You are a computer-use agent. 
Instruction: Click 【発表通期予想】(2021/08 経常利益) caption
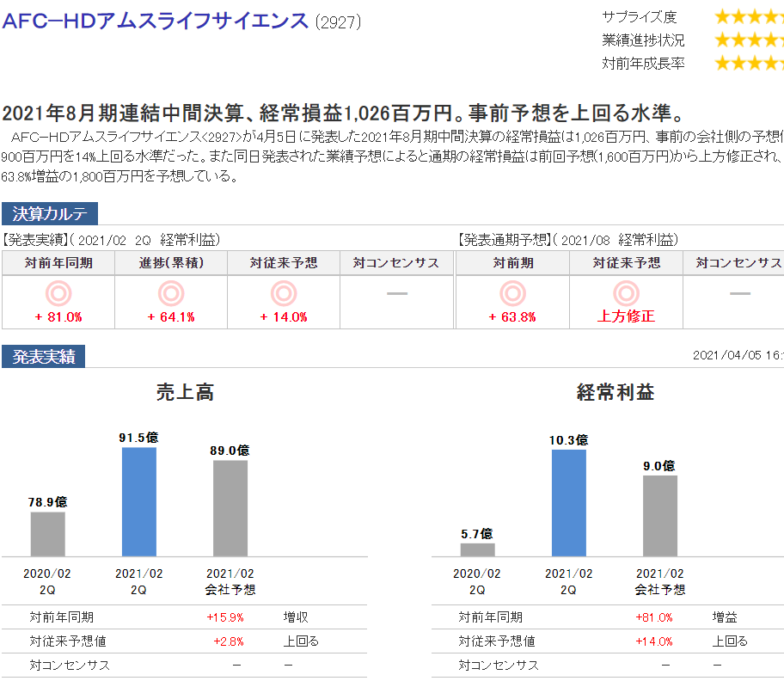click(568, 240)
